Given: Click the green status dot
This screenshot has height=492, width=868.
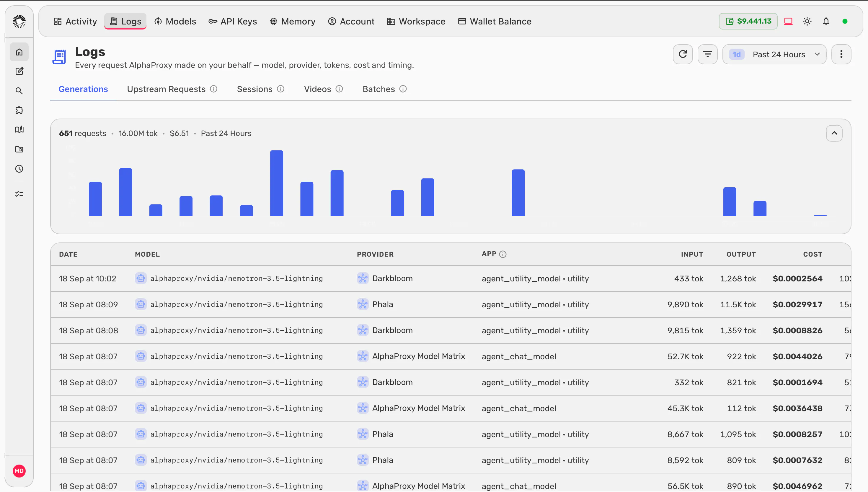Looking at the screenshot, I should [x=845, y=21].
